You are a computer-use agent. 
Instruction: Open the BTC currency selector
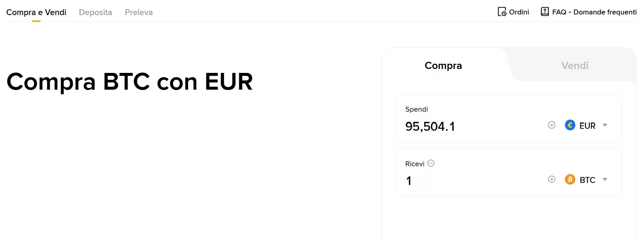[x=587, y=180]
